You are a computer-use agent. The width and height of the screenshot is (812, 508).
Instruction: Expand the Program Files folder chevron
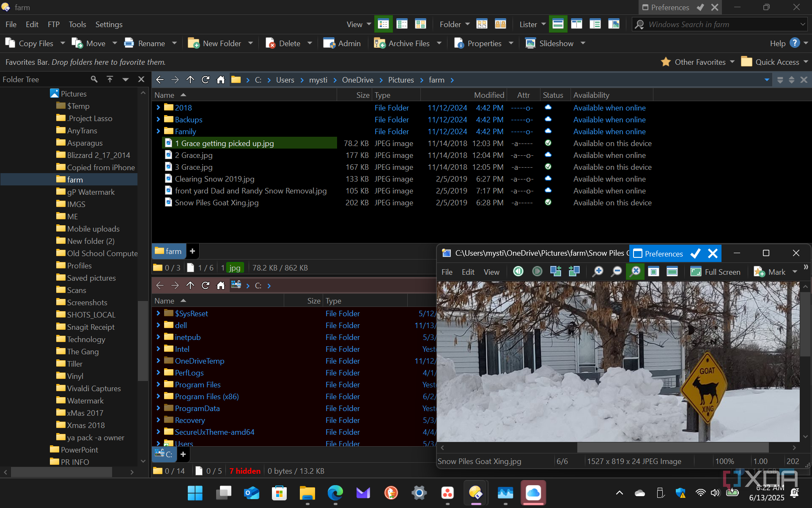pos(158,384)
